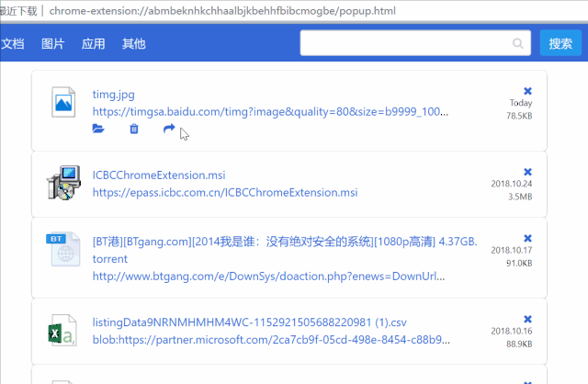Click the 91.0KB size text
This screenshot has width=588, height=384.
519,264
